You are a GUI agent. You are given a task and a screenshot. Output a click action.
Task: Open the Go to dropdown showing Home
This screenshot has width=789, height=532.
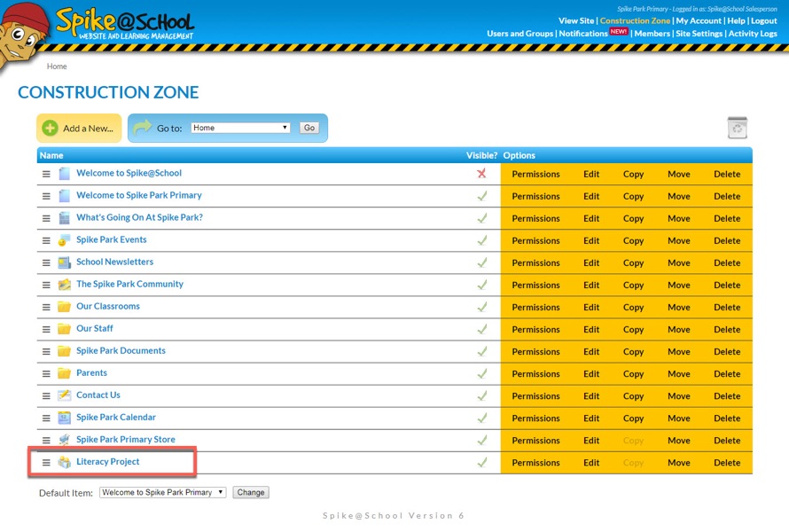point(240,128)
